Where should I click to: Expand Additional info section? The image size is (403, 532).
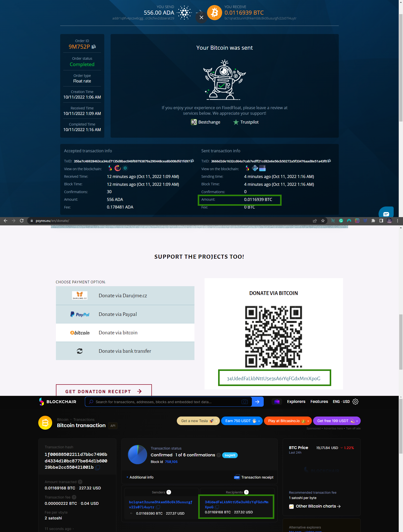pos(140,477)
